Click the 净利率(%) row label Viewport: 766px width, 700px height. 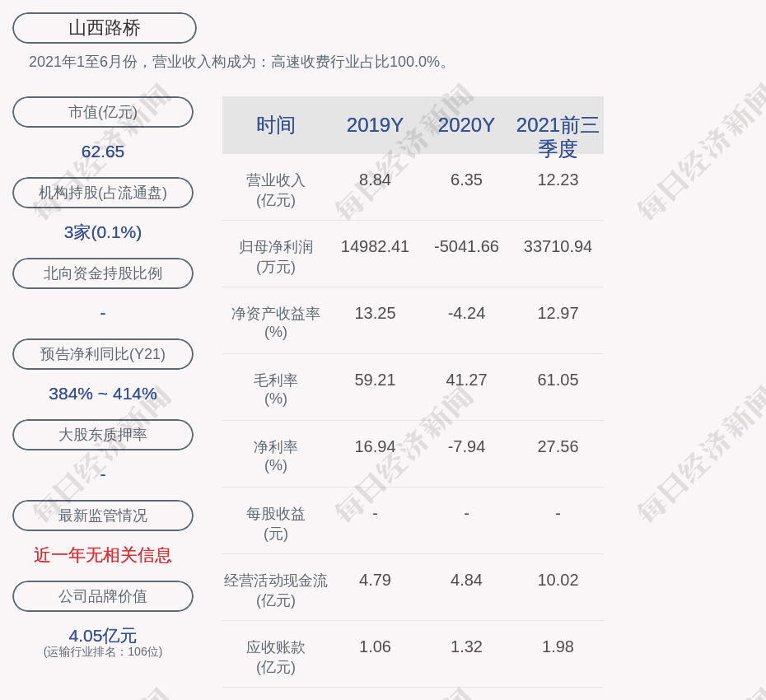click(276, 456)
